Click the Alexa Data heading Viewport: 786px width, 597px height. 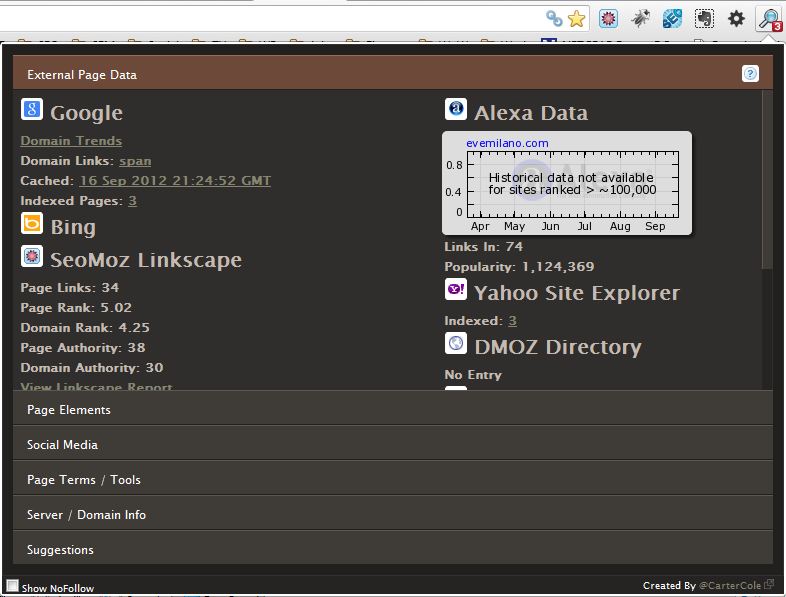(531, 113)
